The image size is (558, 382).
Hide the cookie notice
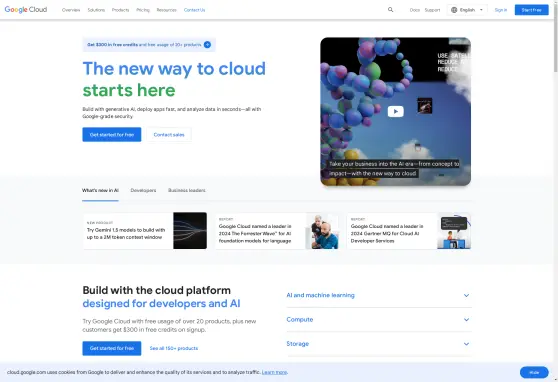pos(534,372)
